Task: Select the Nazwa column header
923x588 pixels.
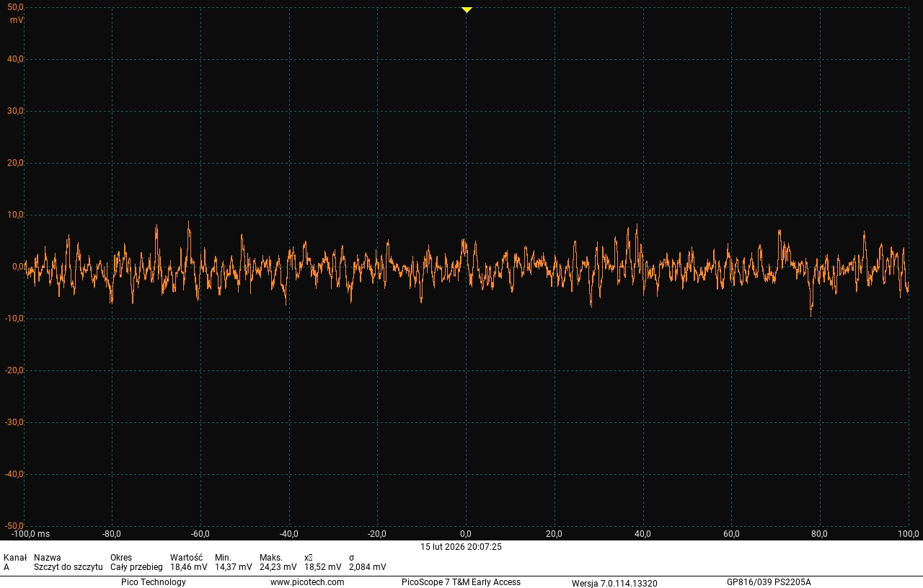Action: click(x=48, y=558)
